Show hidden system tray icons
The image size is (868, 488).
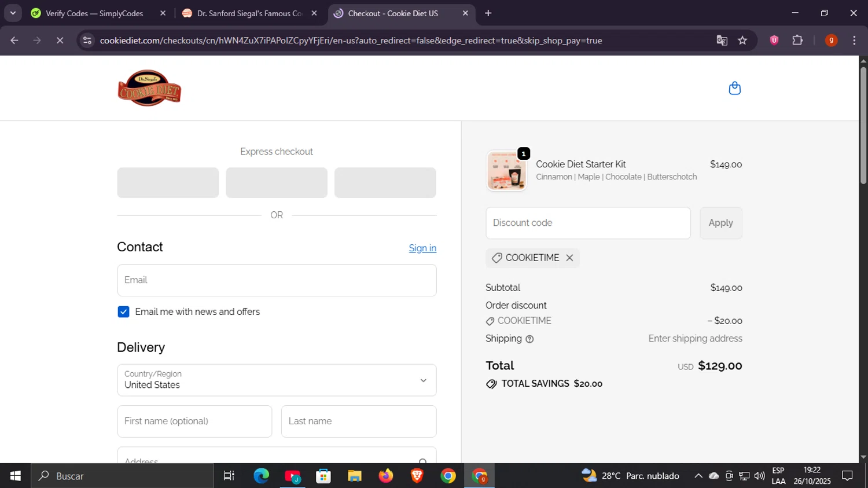click(698, 476)
